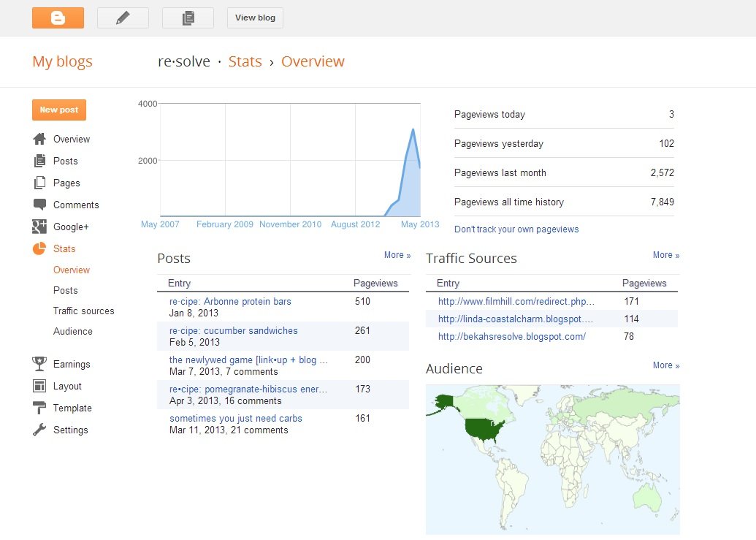Screen dimensions: 756x540
Task: Click Don't track your own pageviews
Action: [x=516, y=229]
